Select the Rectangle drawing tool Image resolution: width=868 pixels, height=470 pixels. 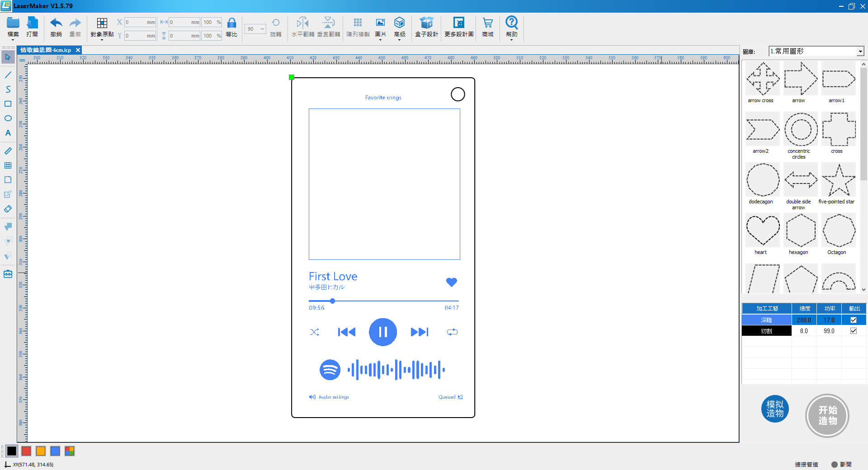pos(8,104)
